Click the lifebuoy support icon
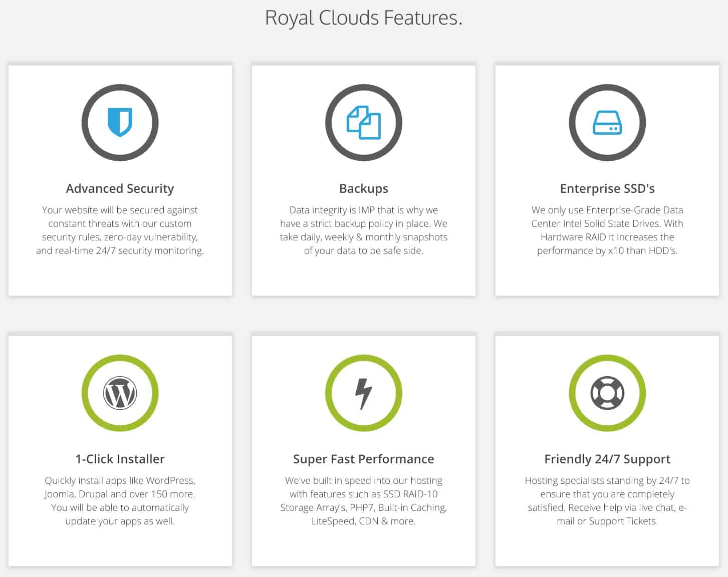This screenshot has width=728, height=577. (x=607, y=393)
